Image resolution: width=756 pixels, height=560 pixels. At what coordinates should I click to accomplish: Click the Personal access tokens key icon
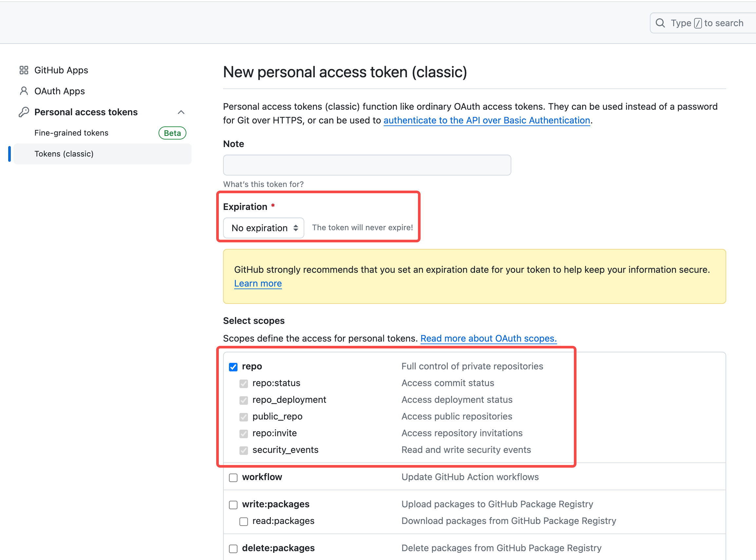click(24, 112)
